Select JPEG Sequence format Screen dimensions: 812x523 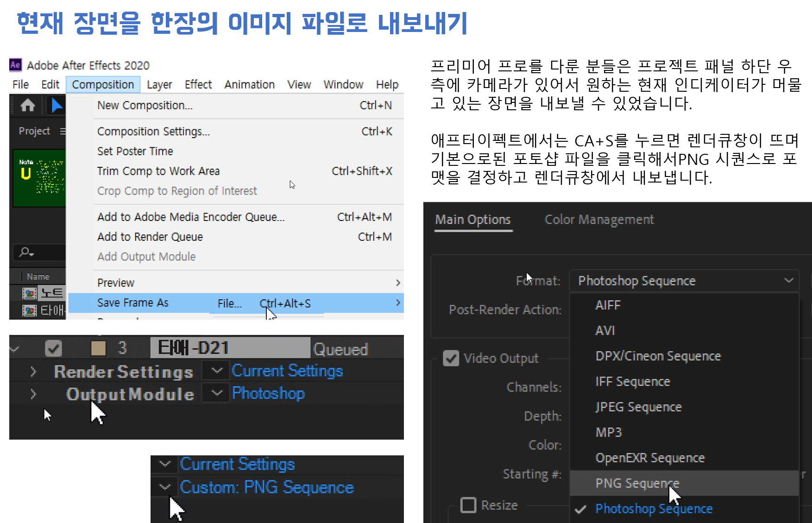(x=684, y=407)
